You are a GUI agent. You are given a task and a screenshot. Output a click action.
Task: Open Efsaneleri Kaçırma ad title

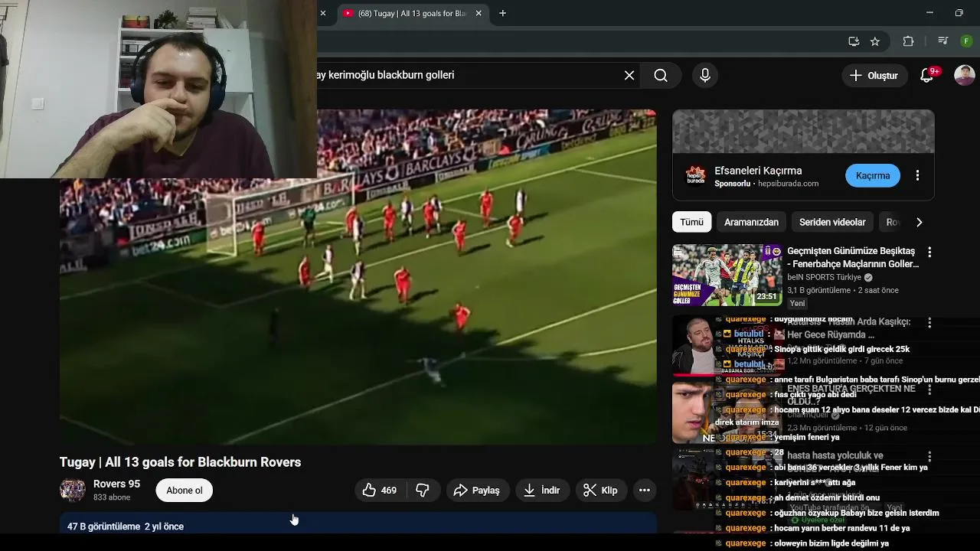point(758,171)
